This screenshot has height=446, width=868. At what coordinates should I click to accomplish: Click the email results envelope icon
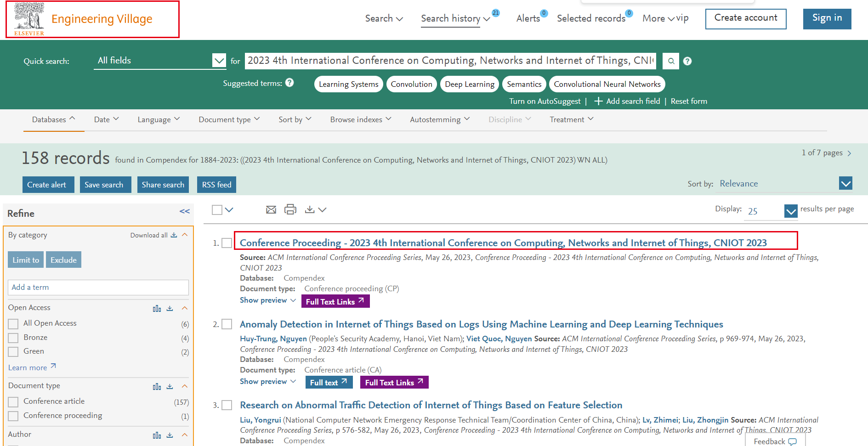coord(271,210)
